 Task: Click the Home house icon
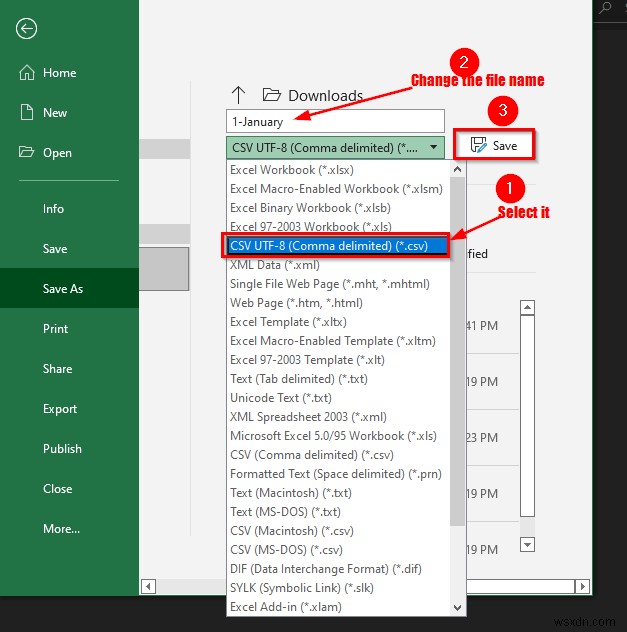pos(27,73)
